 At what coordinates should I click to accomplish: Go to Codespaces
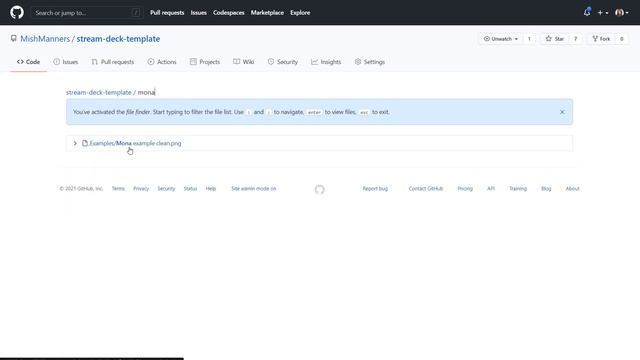(229, 13)
